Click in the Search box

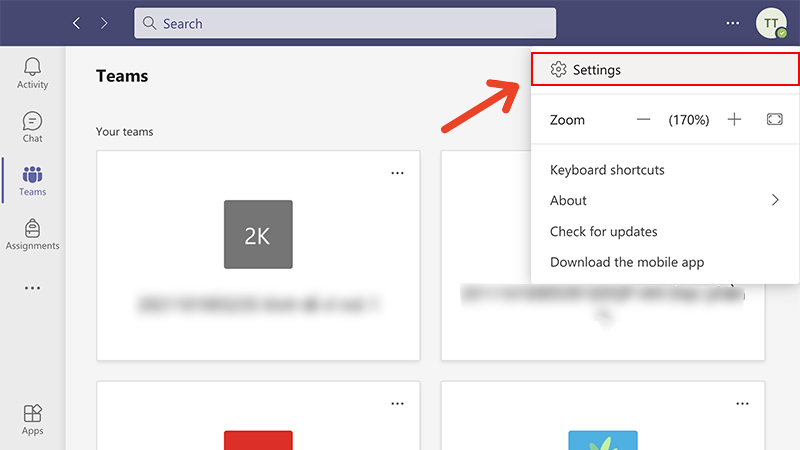[x=345, y=23]
